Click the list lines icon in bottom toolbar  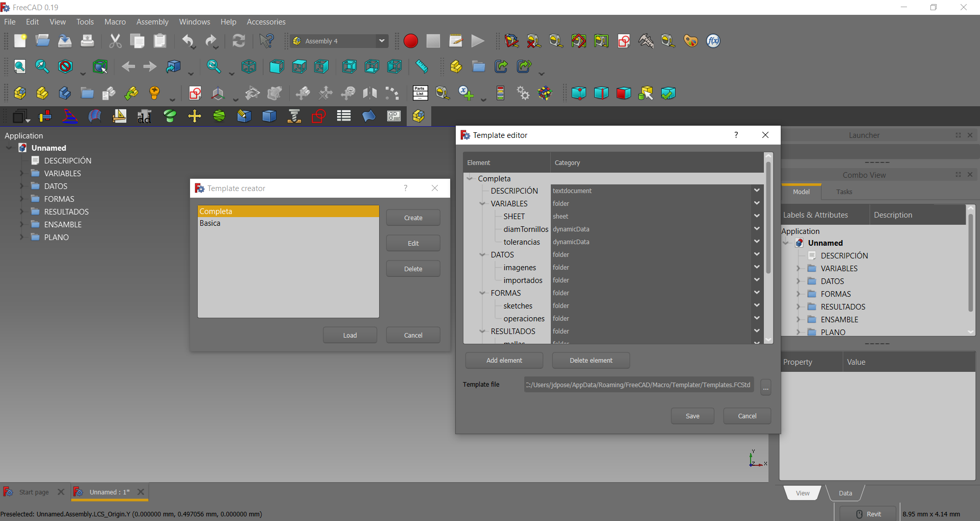(x=344, y=116)
